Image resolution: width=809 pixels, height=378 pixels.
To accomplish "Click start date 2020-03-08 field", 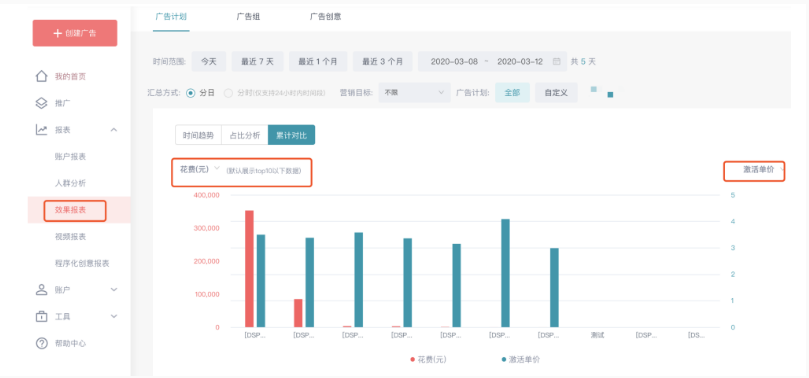I will [x=454, y=61].
